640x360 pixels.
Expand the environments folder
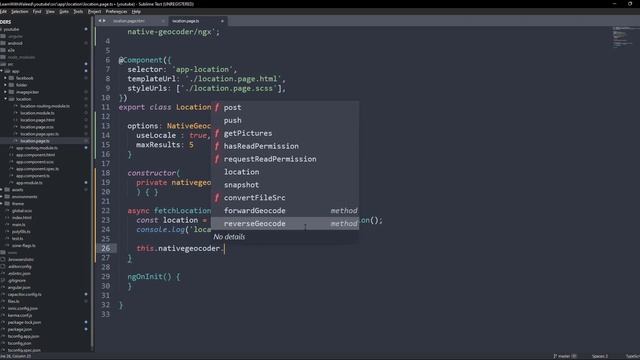pyautogui.click(x=2, y=197)
